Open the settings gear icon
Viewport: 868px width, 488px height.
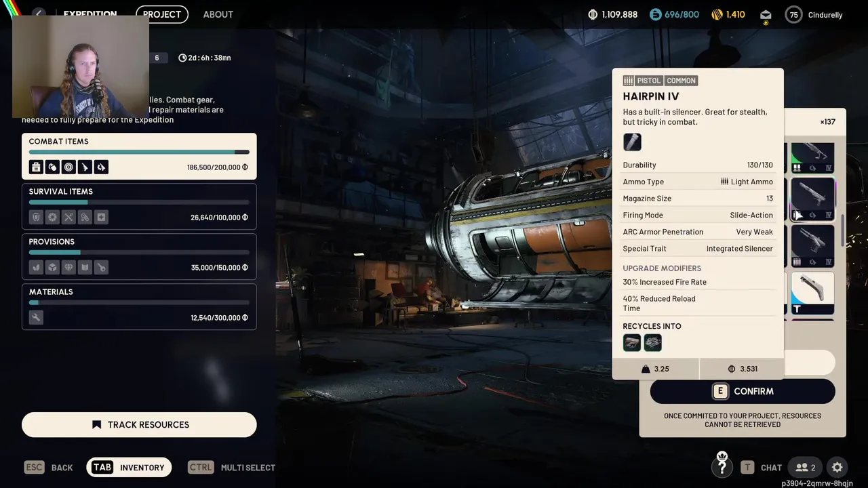point(837,468)
